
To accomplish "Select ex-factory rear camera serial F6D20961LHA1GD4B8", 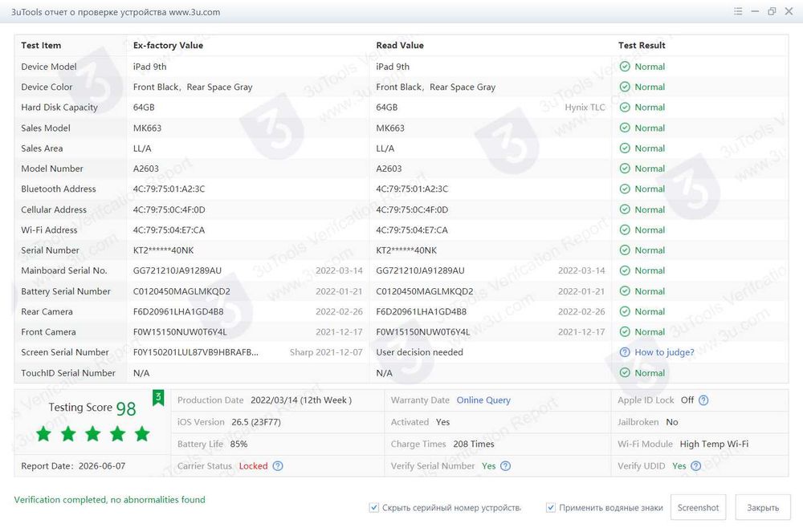I will tap(178, 311).
